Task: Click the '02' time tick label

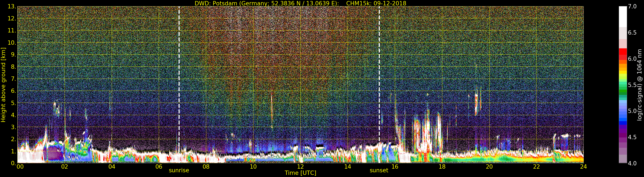Action: (x=65, y=166)
